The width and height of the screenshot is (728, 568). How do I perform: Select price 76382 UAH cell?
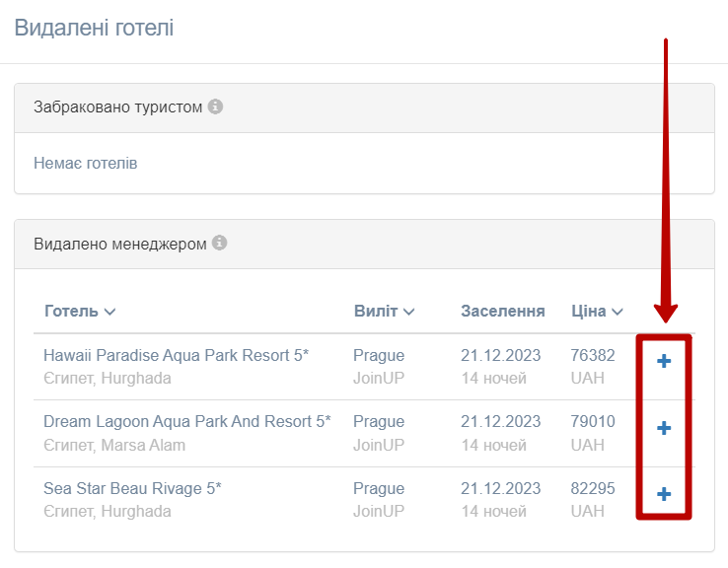(x=593, y=367)
